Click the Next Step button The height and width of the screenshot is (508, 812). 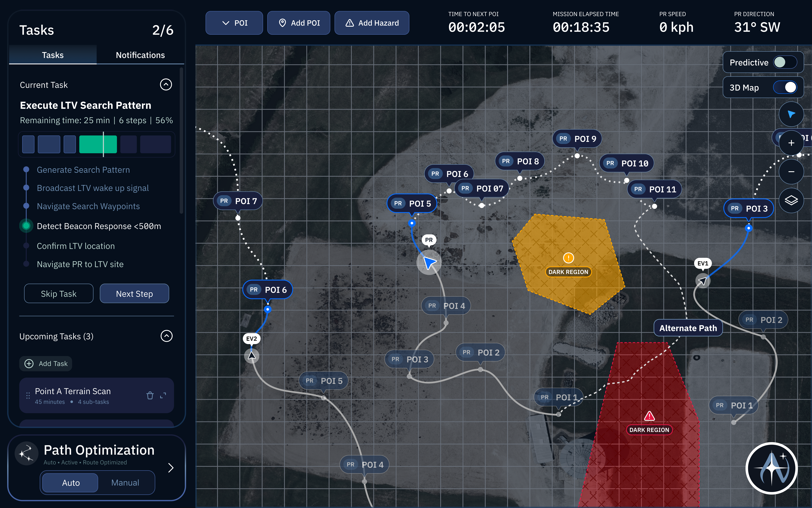click(x=134, y=294)
